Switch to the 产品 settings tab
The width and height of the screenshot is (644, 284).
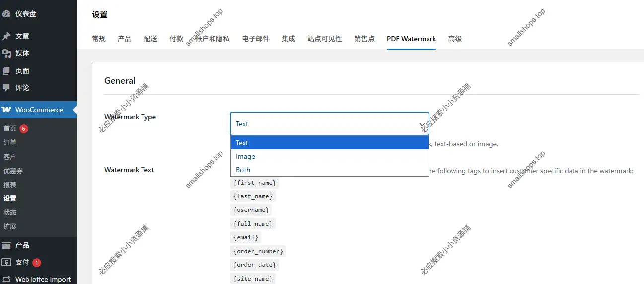tap(125, 39)
